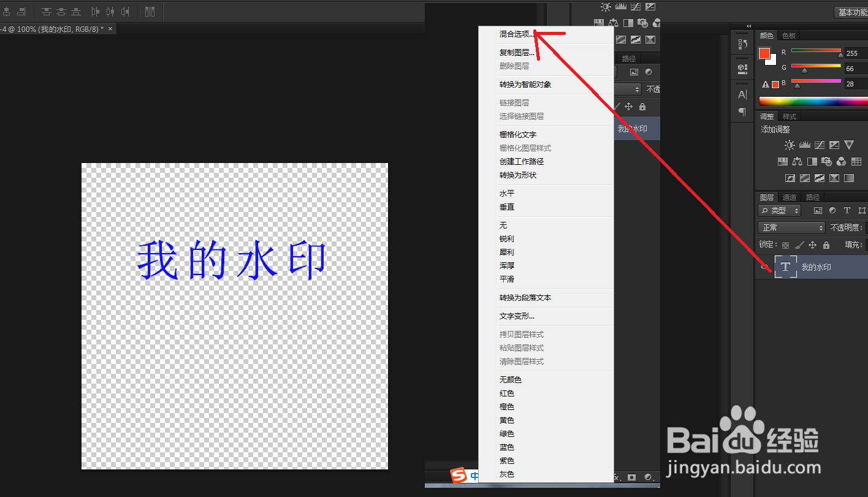The height and width of the screenshot is (497, 868).
Task: Click the Sogou input method icon
Action: [459, 476]
